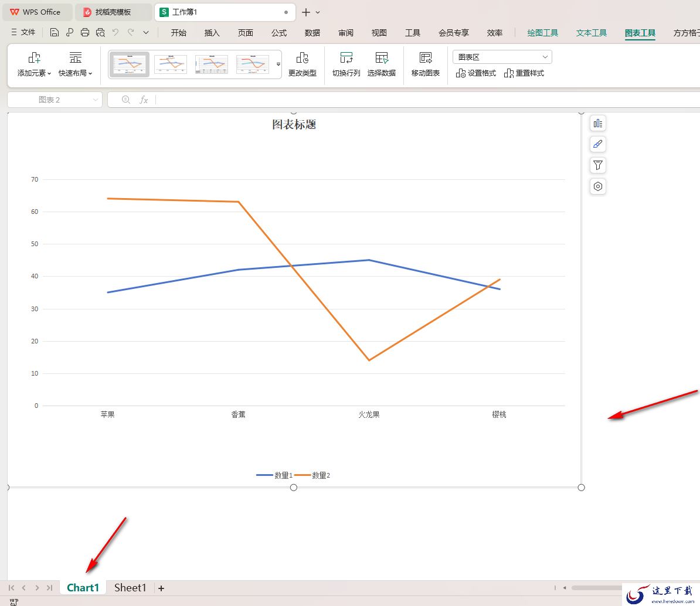
Task: Open the chart style brush icon
Action: [x=598, y=144]
